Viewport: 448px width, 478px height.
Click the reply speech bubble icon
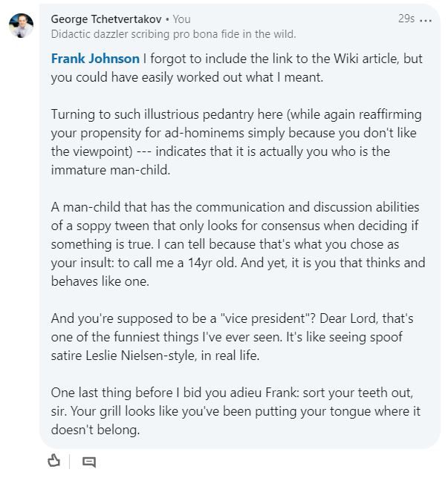pos(89,462)
